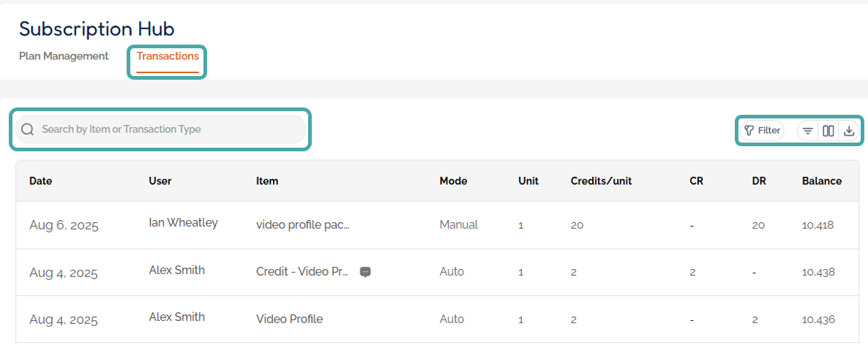Click the DR column header
The height and width of the screenshot is (348, 868).
pyautogui.click(x=759, y=181)
